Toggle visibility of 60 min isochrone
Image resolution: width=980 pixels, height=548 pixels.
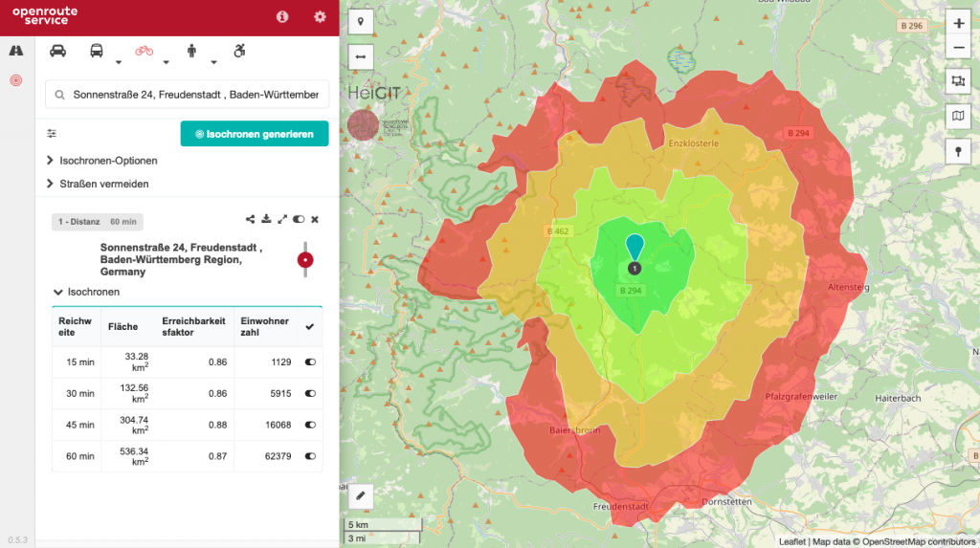[x=310, y=456]
